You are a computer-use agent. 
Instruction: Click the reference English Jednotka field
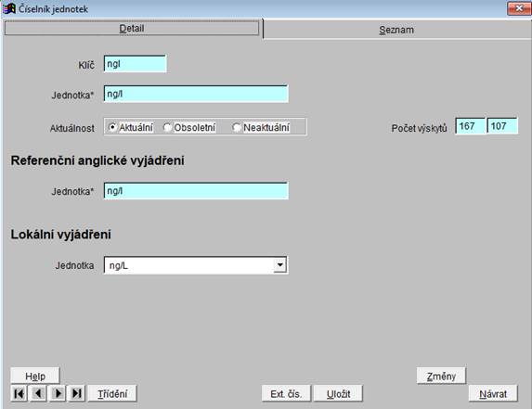tap(196, 191)
